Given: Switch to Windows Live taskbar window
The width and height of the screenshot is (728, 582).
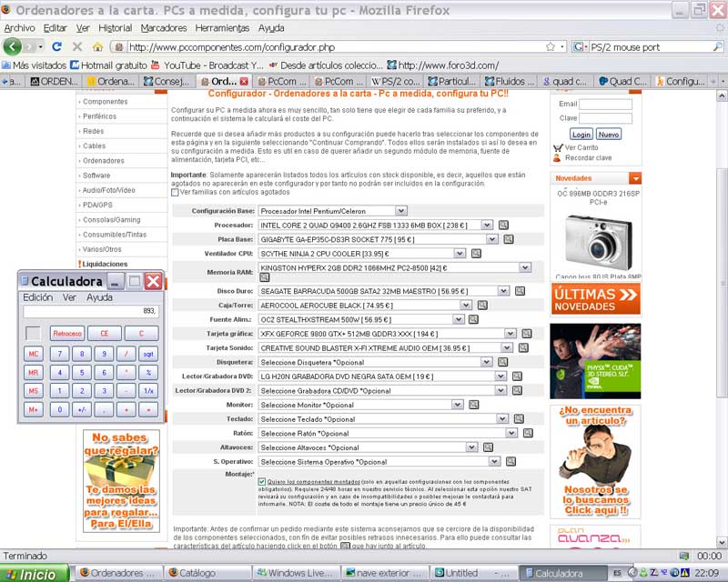Looking at the screenshot, I should [296, 573].
